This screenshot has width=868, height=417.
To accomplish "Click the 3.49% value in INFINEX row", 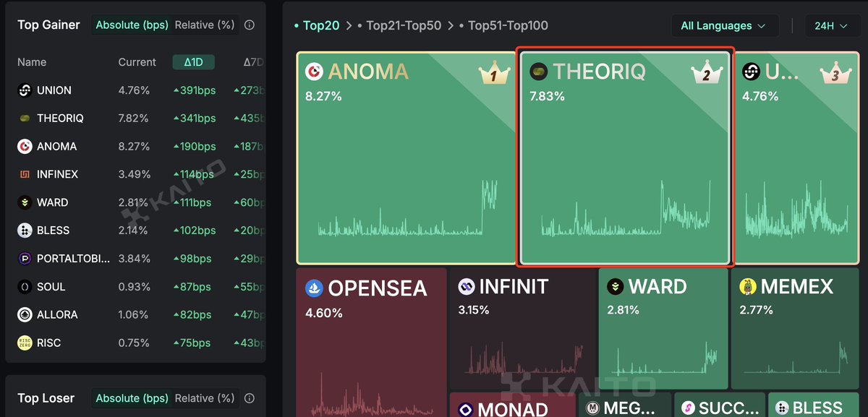I will (x=134, y=174).
